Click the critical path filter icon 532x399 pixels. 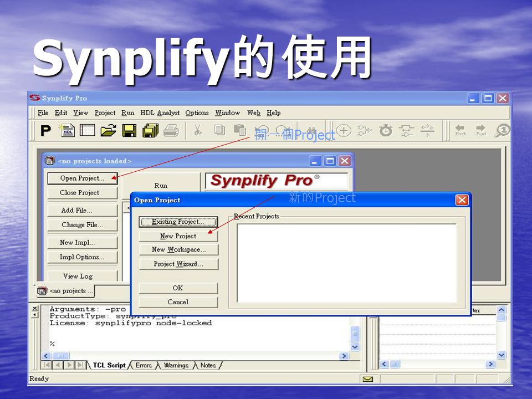tap(427, 130)
